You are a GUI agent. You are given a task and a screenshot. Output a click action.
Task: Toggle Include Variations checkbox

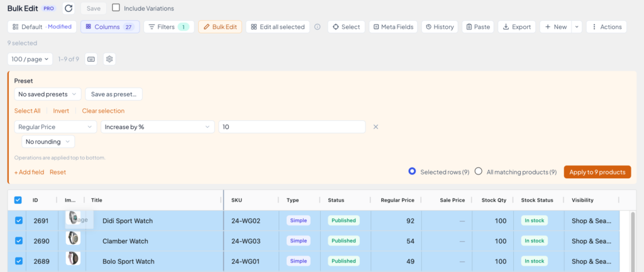click(x=116, y=8)
